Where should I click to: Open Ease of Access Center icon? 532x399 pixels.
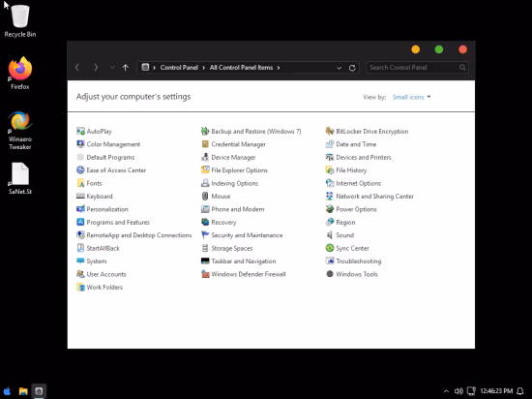80,170
